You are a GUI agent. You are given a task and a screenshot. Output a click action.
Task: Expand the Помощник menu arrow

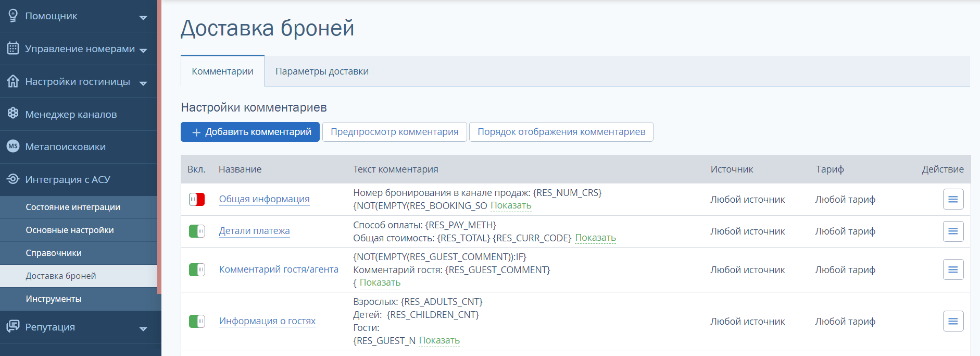click(x=143, y=18)
